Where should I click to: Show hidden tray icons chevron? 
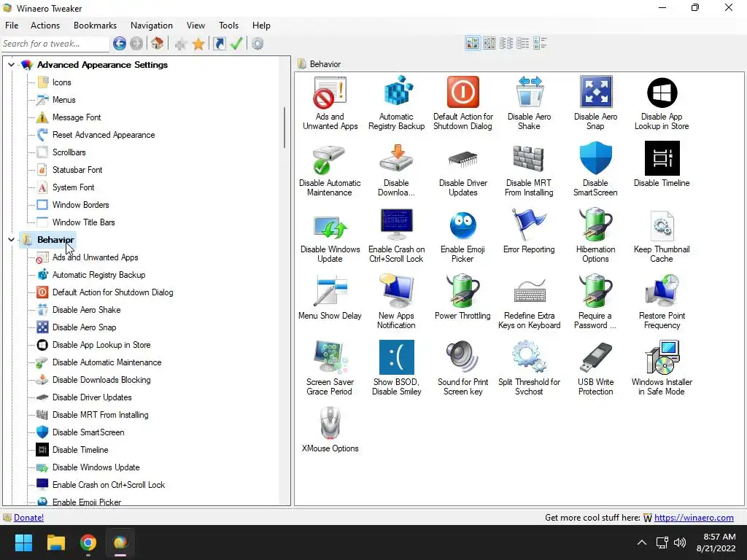pos(642,542)
